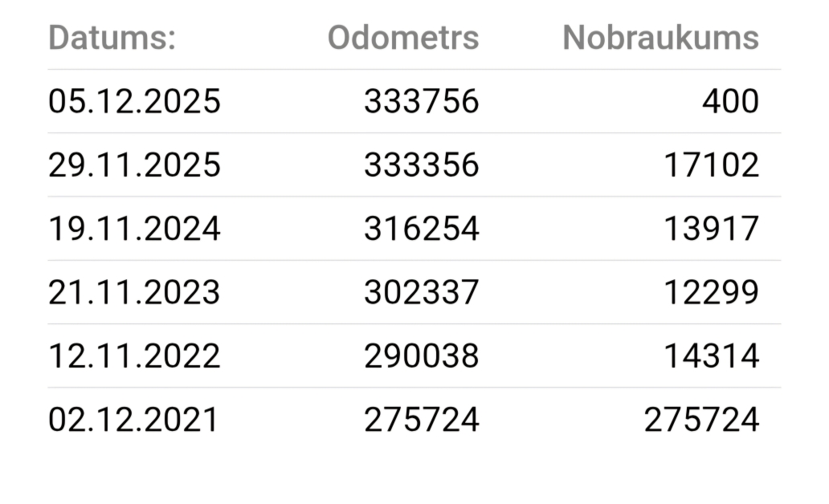The width and height of the screenshot is (829, 504).
Task: Click the Datums column header
Action: point(112,38)
